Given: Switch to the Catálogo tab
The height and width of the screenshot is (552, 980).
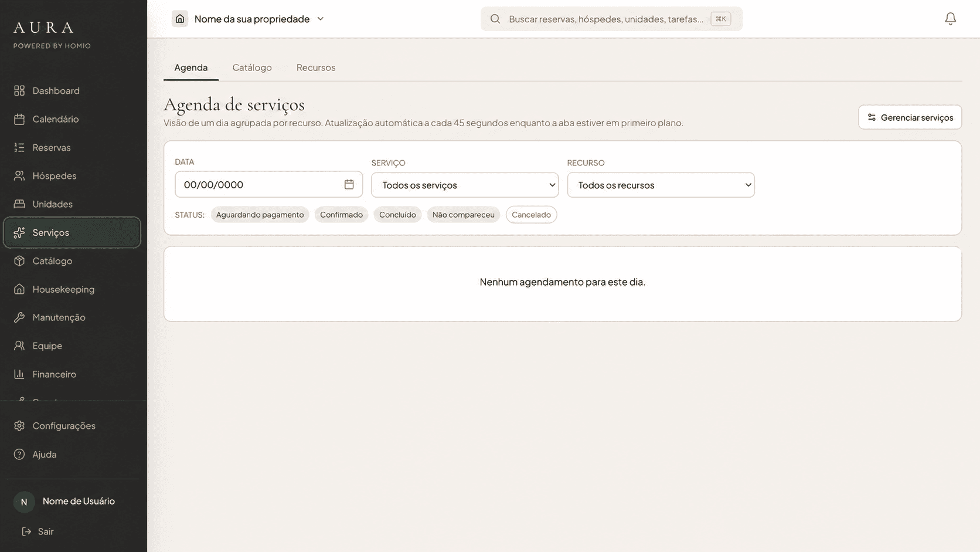Looking at the screenshot, I should click(x=252, y=67).
